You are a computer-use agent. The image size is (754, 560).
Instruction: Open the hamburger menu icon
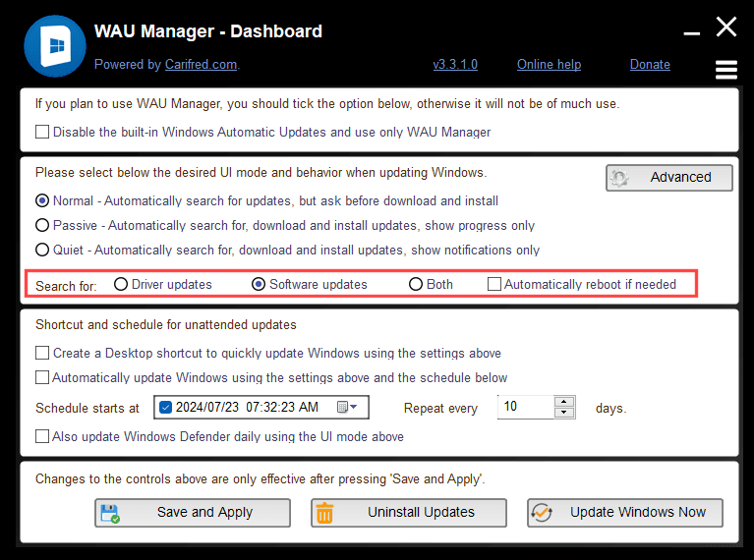point(726,70)
